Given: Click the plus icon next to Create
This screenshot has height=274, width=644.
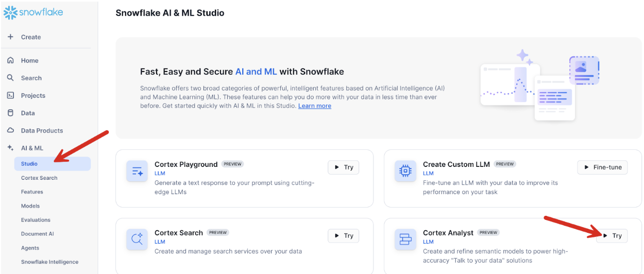Looking at the screenshot, I should tap(10, 37).
